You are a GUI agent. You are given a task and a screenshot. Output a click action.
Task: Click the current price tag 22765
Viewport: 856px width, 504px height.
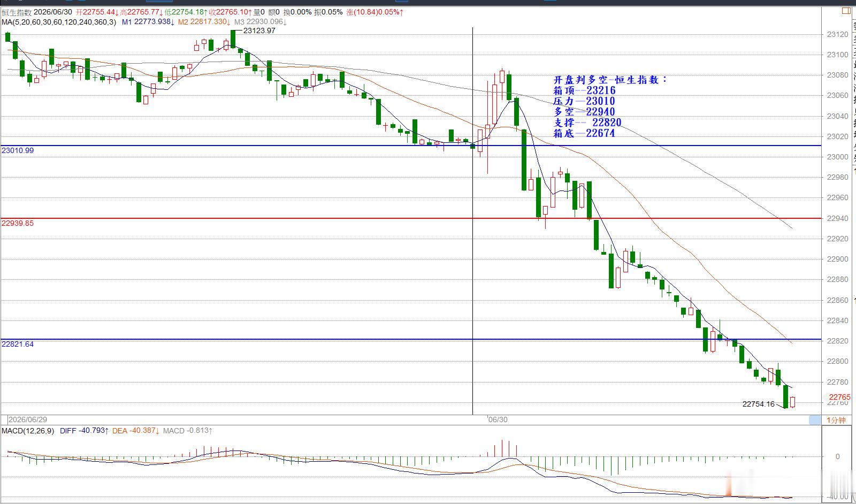[x=839, y=397]
